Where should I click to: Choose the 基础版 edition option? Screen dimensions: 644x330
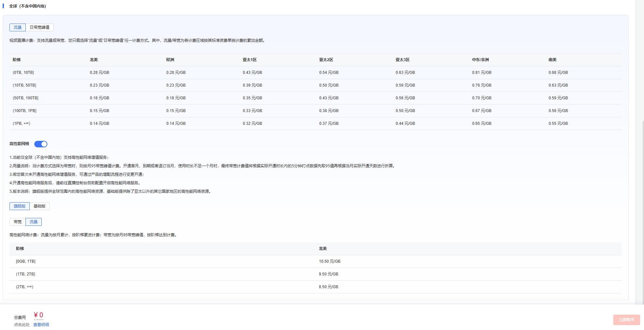40,206
